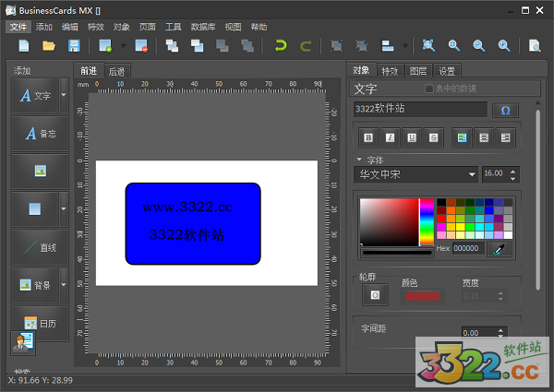
Task: Open the align dropdown arrow in toolbar
Action: [405, 46]
